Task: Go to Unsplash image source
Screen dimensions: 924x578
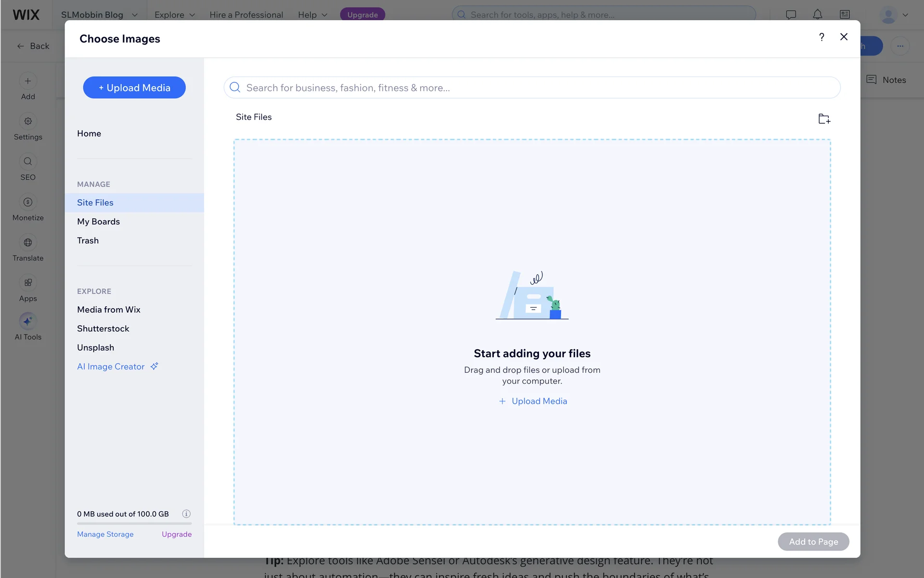Action: coord(96,348)
